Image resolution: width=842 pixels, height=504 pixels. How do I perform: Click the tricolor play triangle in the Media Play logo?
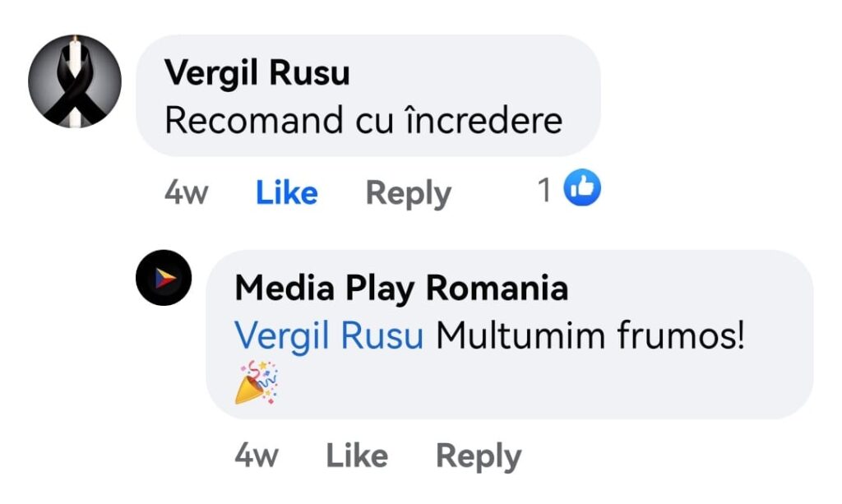click(164, 278)
